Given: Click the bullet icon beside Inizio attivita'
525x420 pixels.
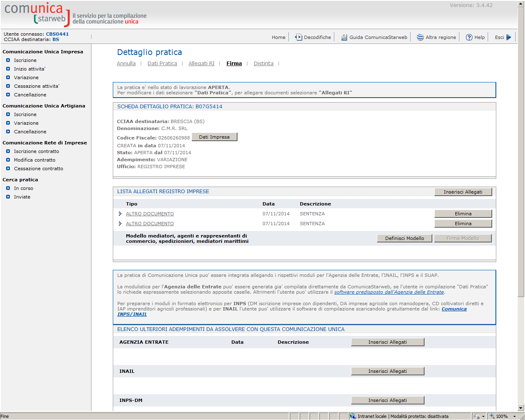Looking at the screenshot, I should coord(8,69).
